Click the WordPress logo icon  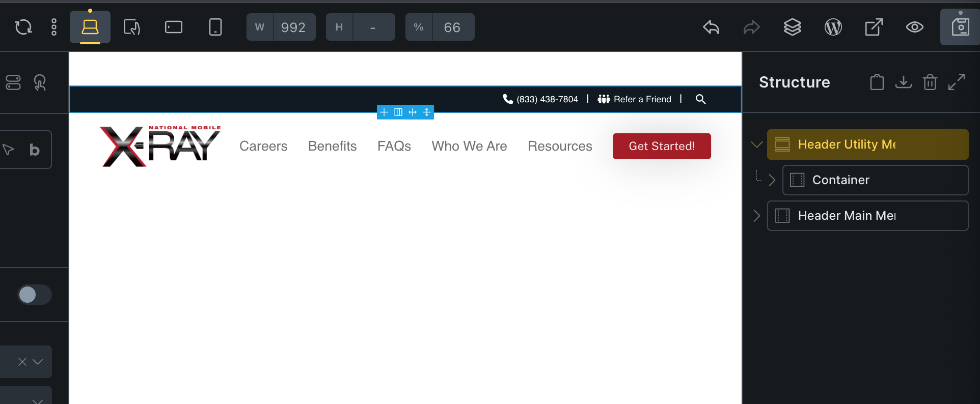[833, 27]
